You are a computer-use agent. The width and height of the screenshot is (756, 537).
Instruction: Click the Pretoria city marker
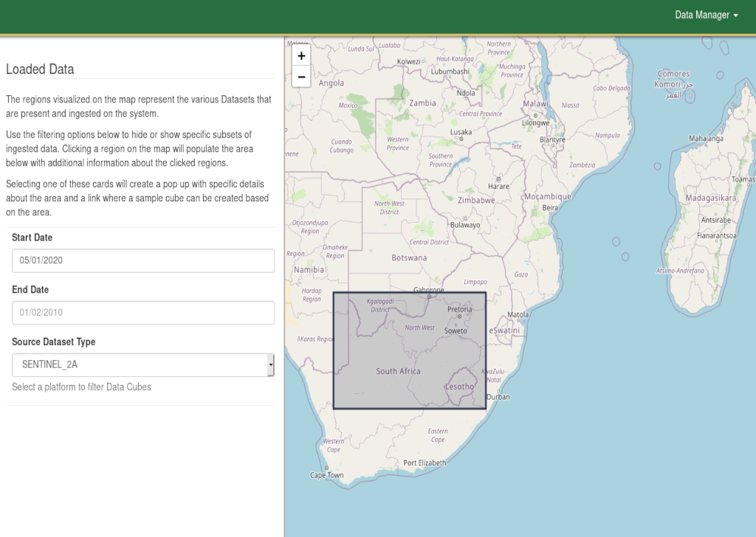[x=458, y=316]
